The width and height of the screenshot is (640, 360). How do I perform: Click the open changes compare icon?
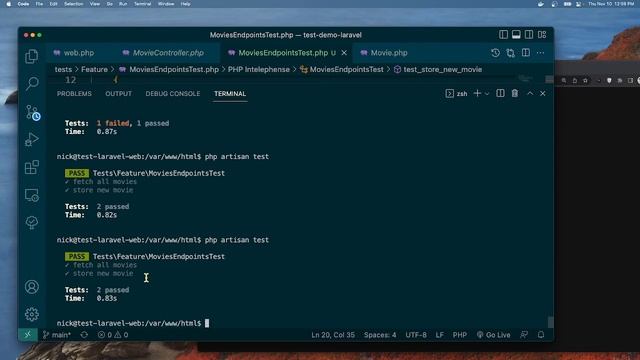(x=510, y=53)
